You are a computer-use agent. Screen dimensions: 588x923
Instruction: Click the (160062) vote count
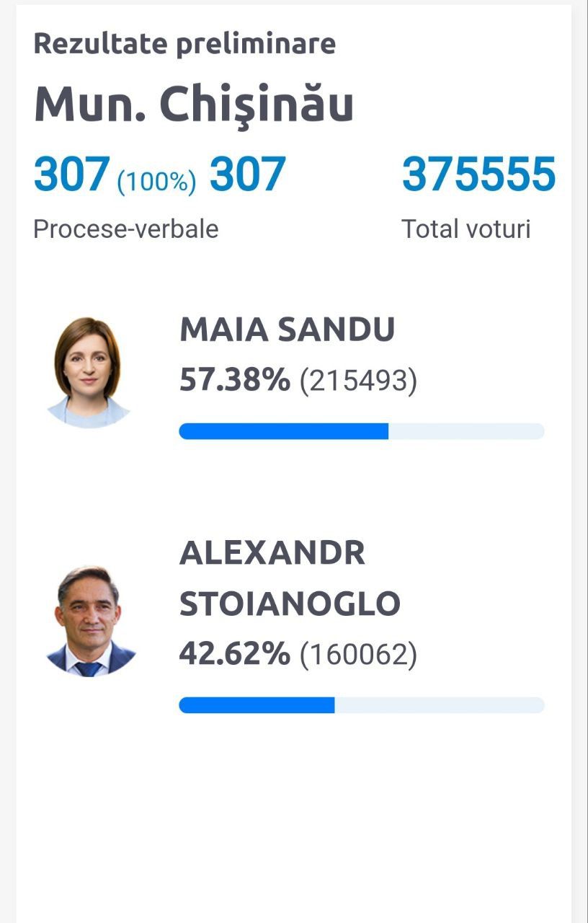tap(358, 655)
